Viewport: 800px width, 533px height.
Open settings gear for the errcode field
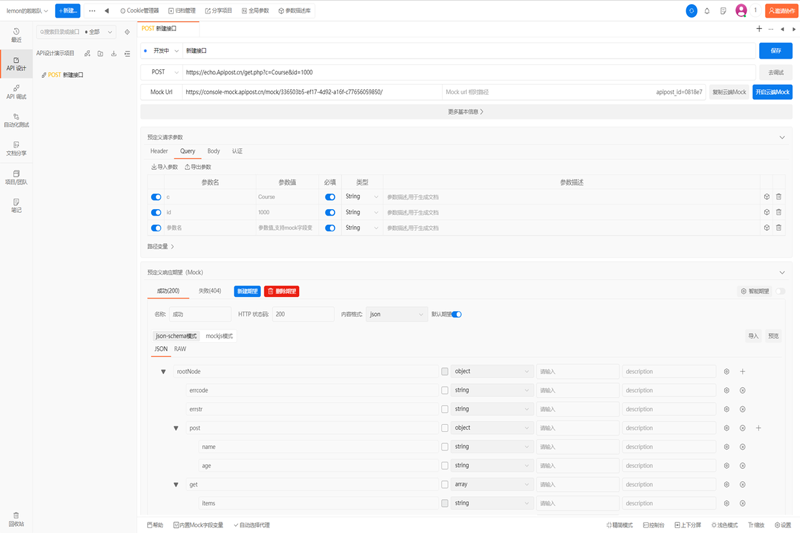coord(727,390)
